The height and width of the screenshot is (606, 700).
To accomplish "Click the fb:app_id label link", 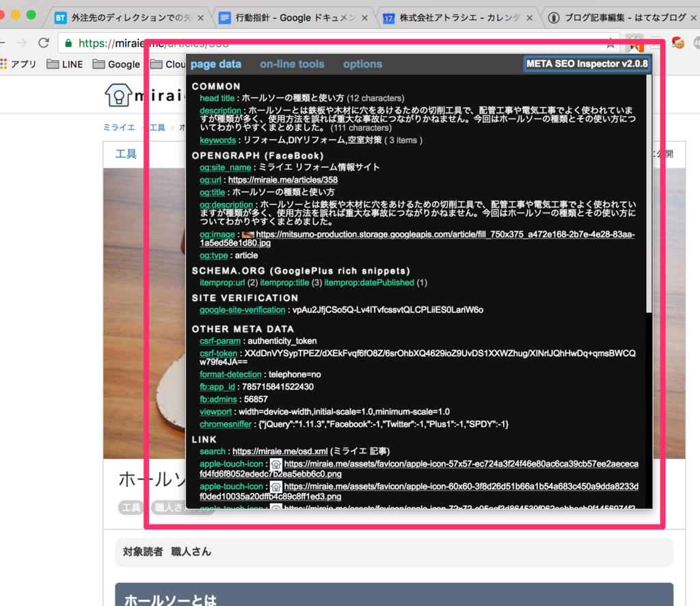I will point(217,387).
